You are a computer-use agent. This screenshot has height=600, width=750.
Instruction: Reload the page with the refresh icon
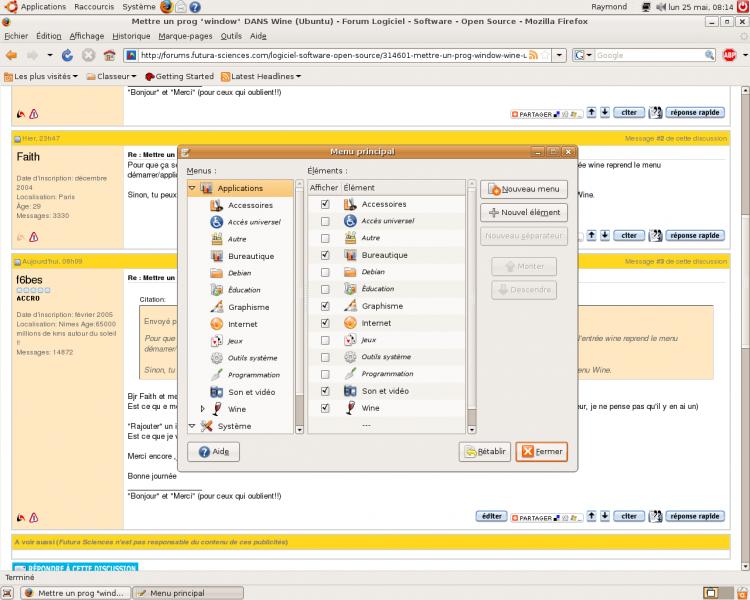click(x=67, y=56)
